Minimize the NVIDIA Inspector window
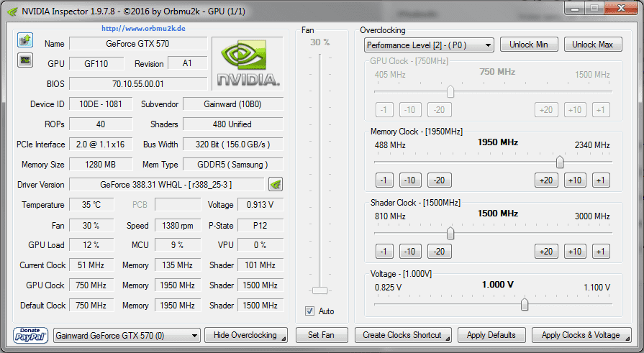 pos(575,8)
